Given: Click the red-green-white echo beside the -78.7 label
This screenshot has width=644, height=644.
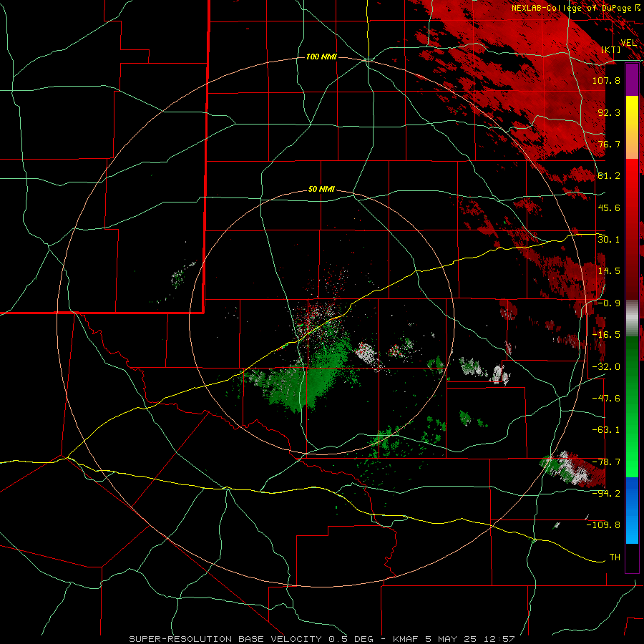Looking at the screenshot, I should 573,468.
